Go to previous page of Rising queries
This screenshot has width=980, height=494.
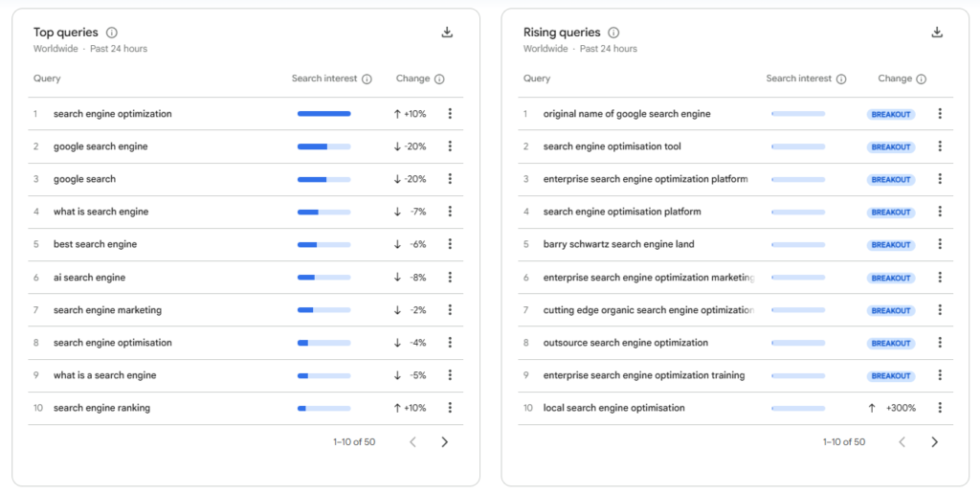click(x=902, y=442)
